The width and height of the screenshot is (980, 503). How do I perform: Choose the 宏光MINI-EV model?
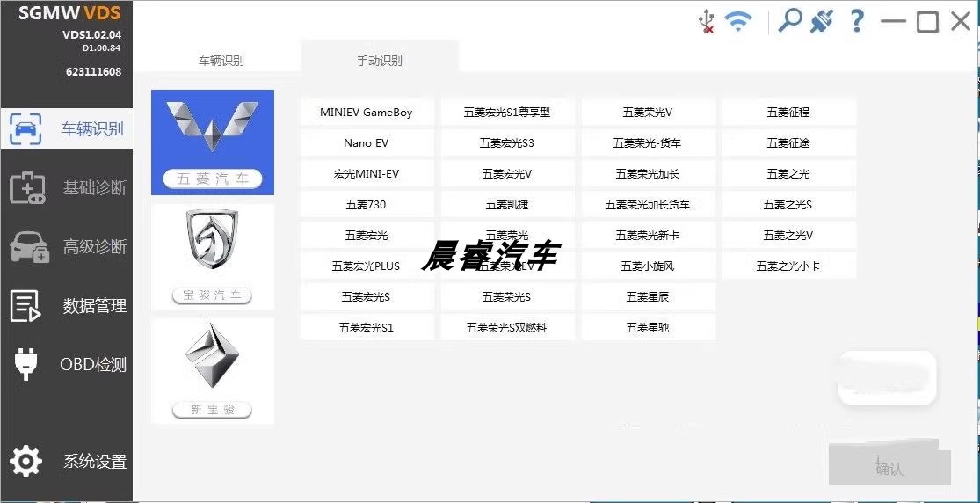point(367,174)
